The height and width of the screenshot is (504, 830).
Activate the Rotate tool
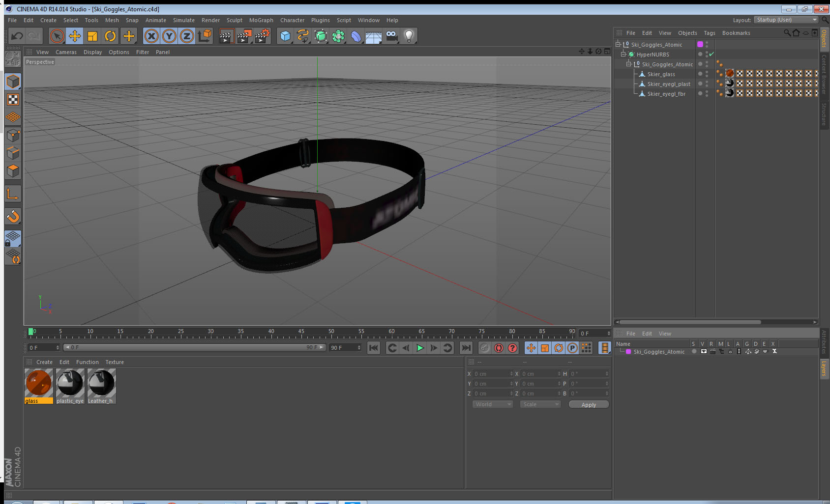pyautogui.click(x=110, y=36)
